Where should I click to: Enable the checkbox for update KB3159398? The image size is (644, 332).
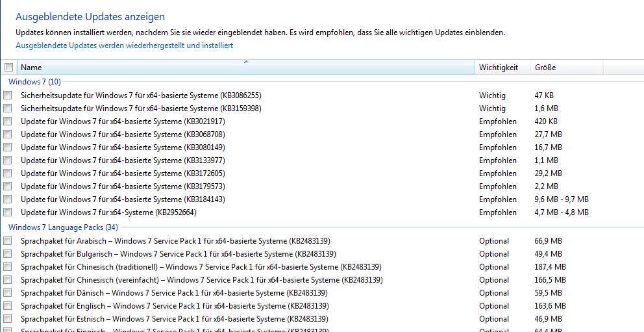(8, 109)
